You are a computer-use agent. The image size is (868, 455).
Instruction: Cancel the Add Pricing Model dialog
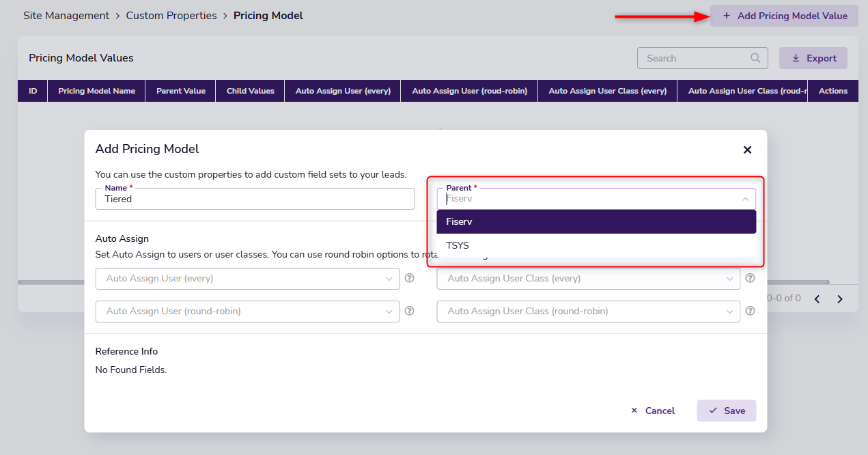click(x=653, y=411)
